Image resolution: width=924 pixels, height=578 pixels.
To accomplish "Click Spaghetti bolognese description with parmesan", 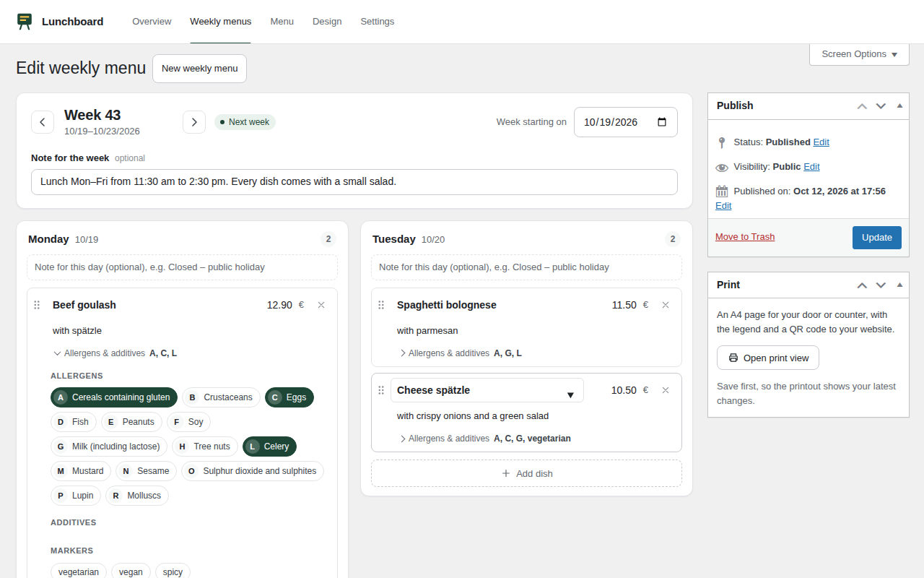I will (427, 331).
